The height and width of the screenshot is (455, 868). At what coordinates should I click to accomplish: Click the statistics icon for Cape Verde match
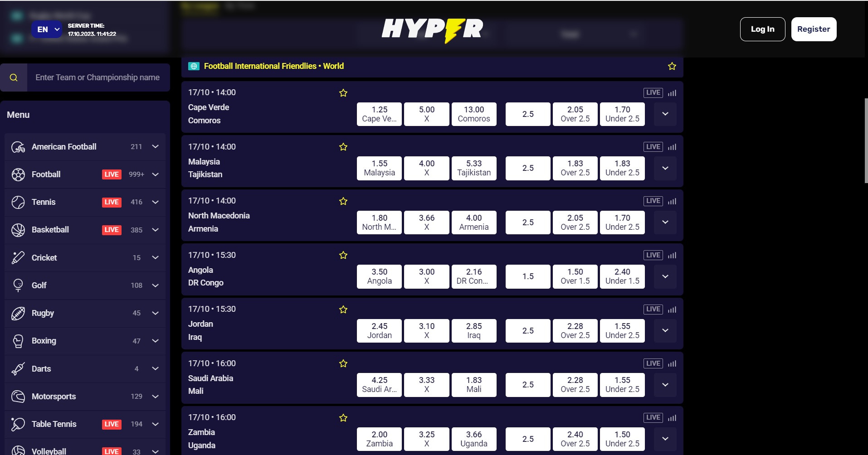click(x=672, y=92)
